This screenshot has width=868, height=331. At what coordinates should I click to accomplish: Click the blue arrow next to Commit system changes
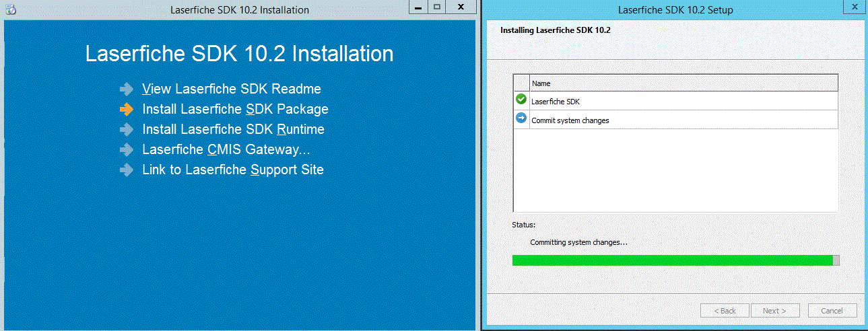(521, 119)
